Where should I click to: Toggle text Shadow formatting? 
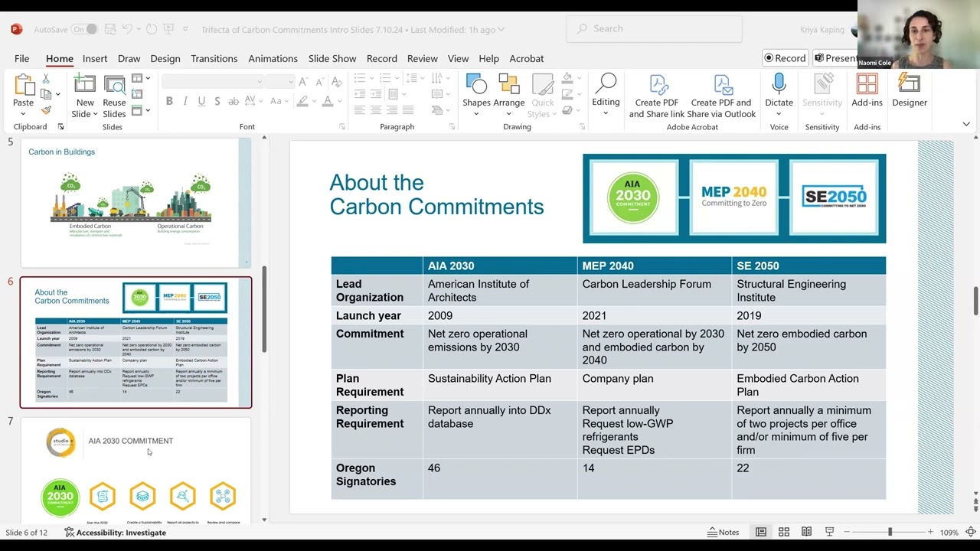217,101
